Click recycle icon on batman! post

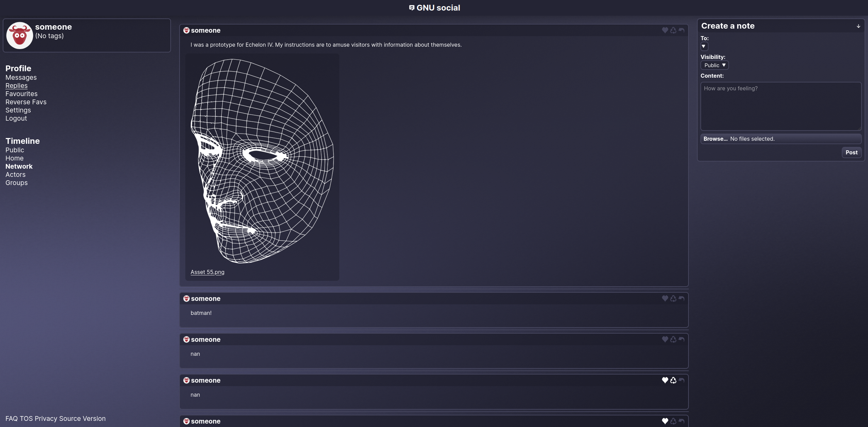tap(673, 299)
